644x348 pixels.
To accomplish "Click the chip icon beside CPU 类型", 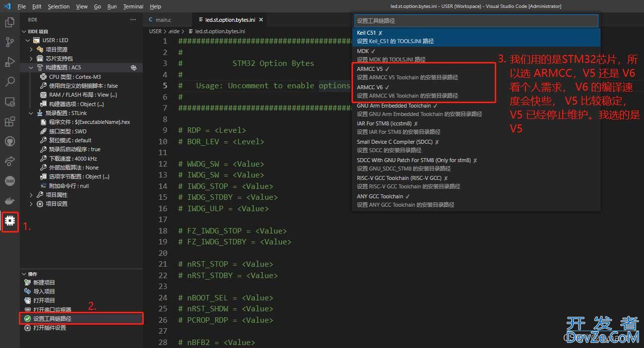I will [x=44, y=77].
